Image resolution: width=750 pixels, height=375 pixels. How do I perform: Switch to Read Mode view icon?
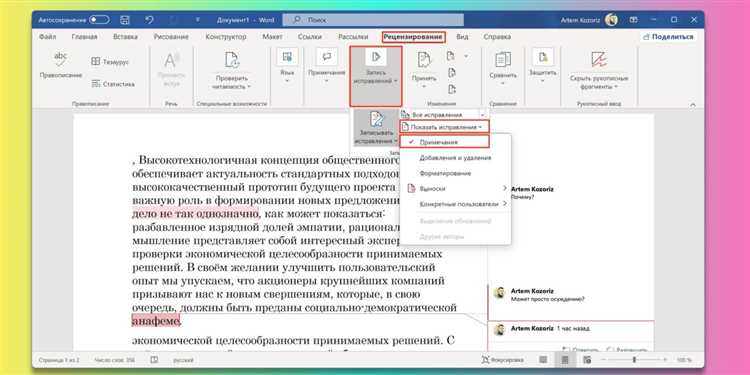[x=543, y=360]
